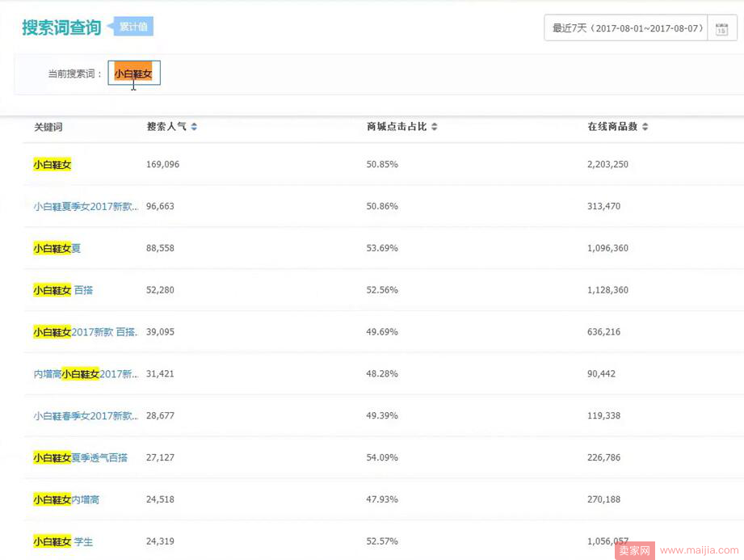Open the calendar date picker icon
744x560 pixels.
click(x=721, y=28)
